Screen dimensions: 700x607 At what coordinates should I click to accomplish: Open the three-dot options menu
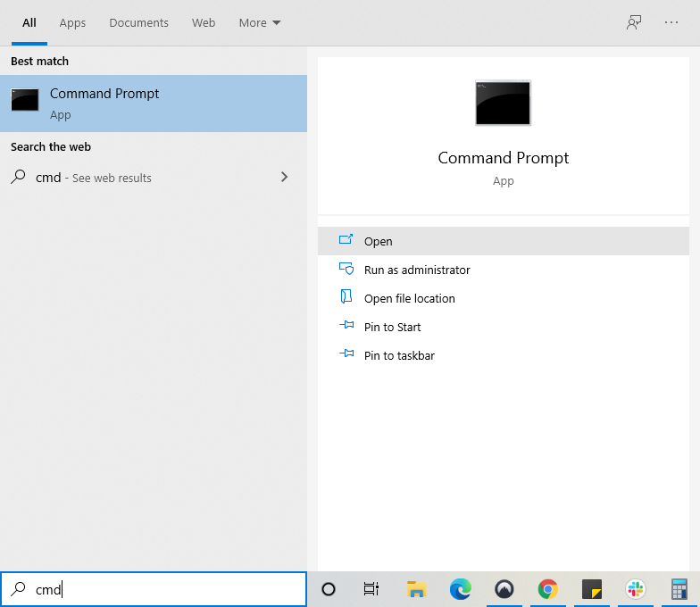tap(671, 23)
